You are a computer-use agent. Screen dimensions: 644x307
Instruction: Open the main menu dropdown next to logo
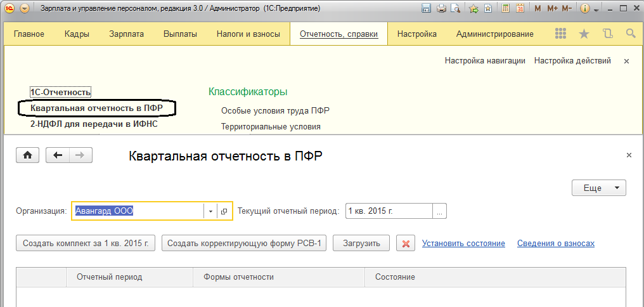click(25, 8)
